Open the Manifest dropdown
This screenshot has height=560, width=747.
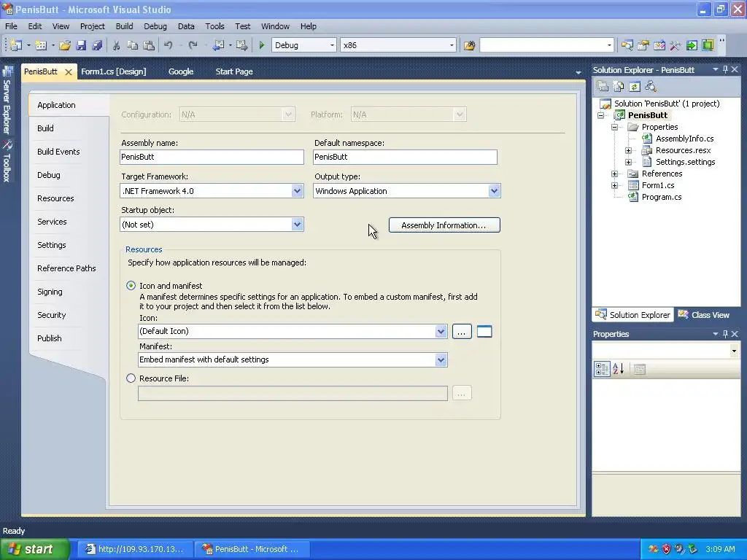441,360
